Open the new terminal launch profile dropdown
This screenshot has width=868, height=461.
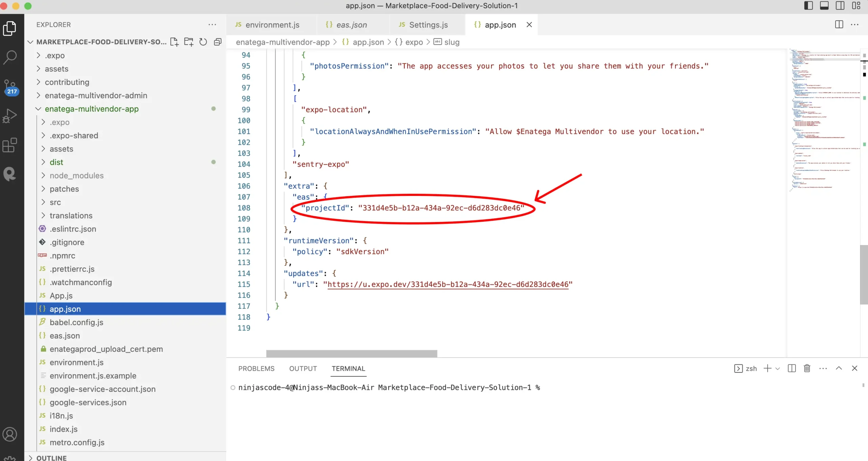[x=778, y=368]
